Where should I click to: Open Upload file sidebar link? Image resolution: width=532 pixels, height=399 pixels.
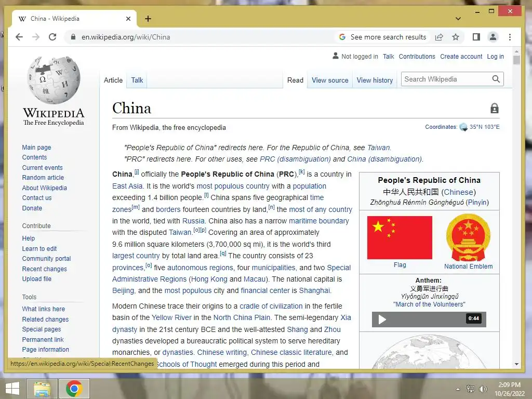pyautogui.click(x=37, y=279)
